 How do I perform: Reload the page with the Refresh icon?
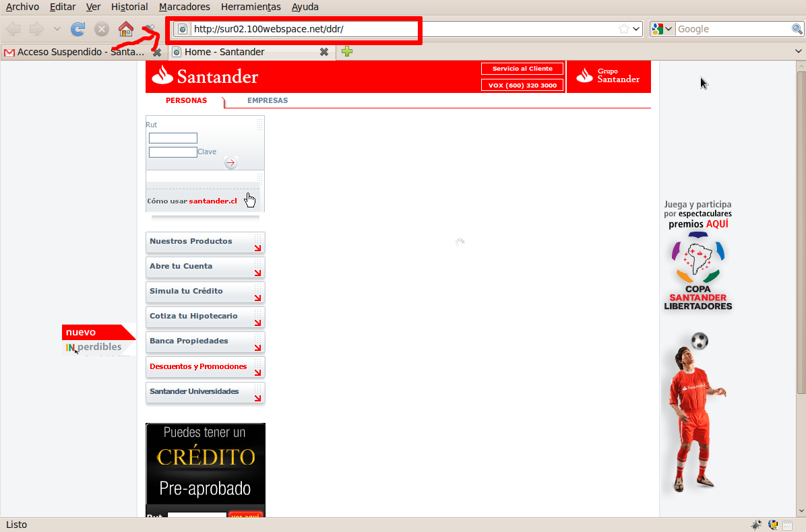pos(77,29)
